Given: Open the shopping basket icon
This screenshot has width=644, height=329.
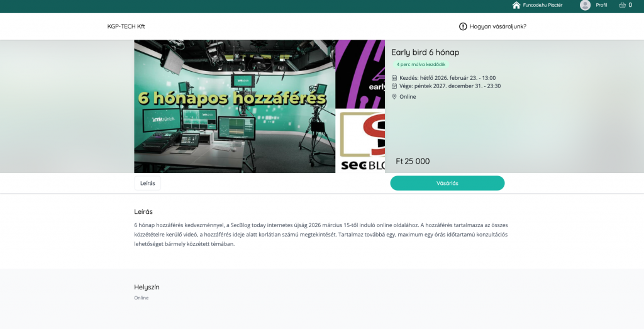Looking at the screenshot, I should tap(622, 5).
